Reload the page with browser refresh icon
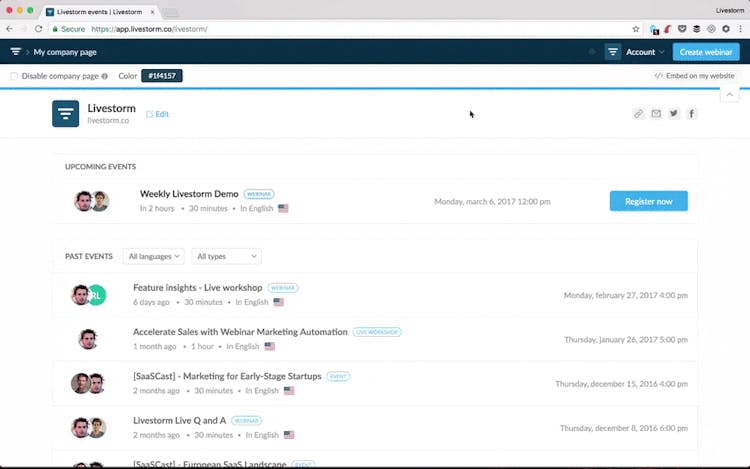This screenshot has width=750, height=469. 38,29
